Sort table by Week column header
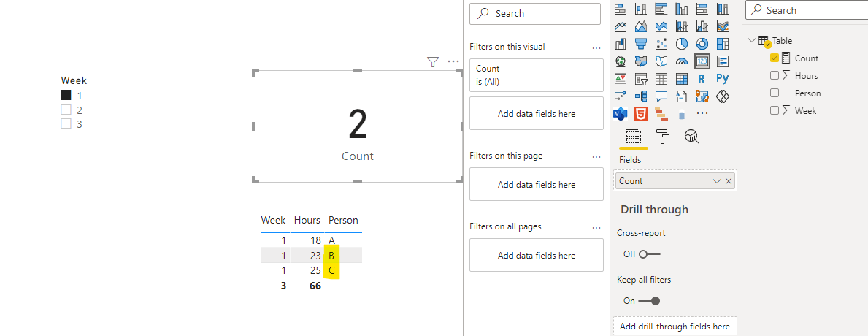Viewport: 868px width, 336px height. [274, 221]
